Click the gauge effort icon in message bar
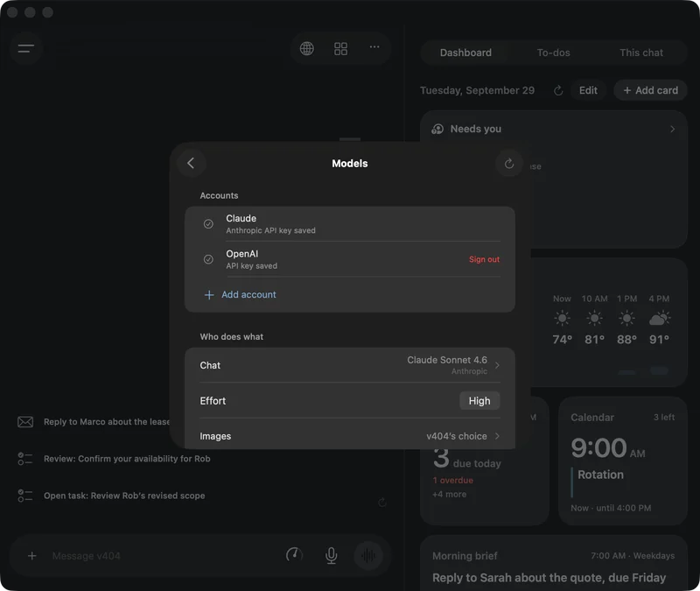The width and height of the screenshot is (700, 591). click(x=294, y=555)
